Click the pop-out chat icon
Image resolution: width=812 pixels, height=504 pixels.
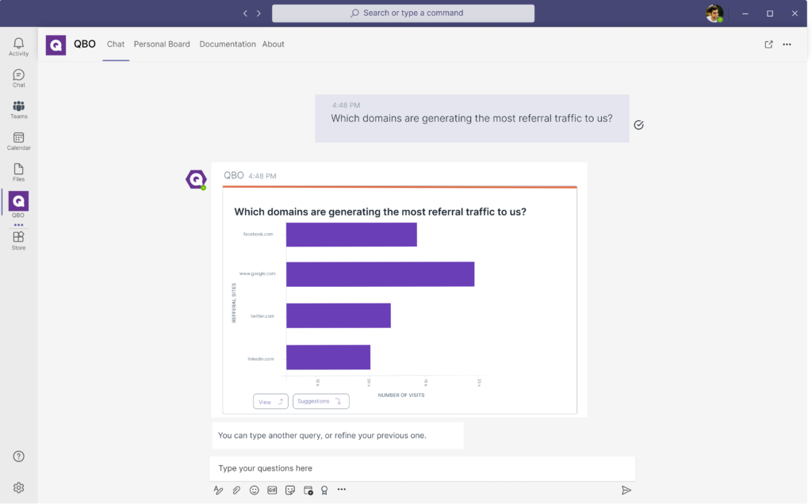point(768,44)
